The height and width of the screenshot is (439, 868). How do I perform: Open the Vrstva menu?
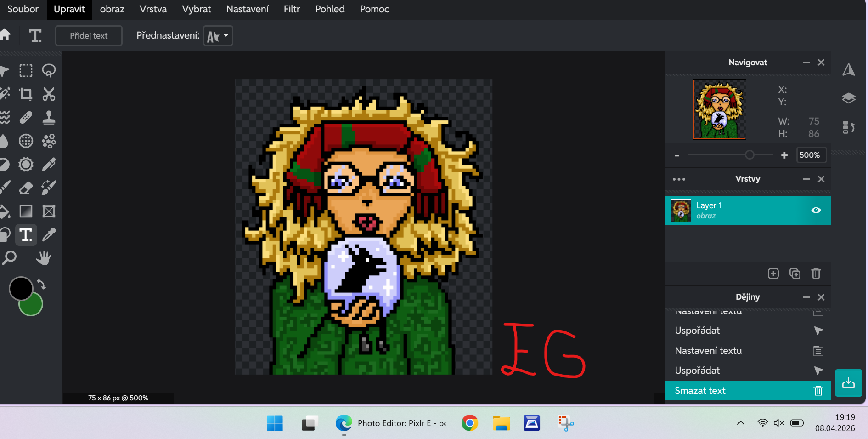[x=153, y=9]
